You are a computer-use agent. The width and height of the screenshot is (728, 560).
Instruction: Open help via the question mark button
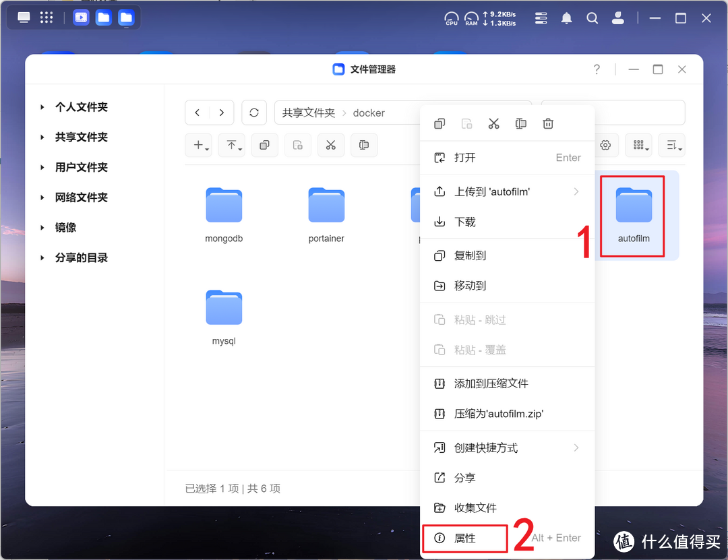coord(596,69)
